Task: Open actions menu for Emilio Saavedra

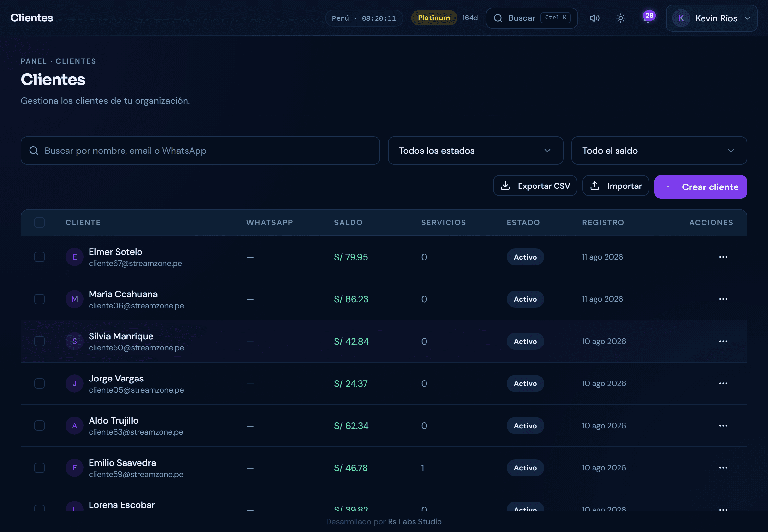Action: pyautogui.click(x=723, y=468)
